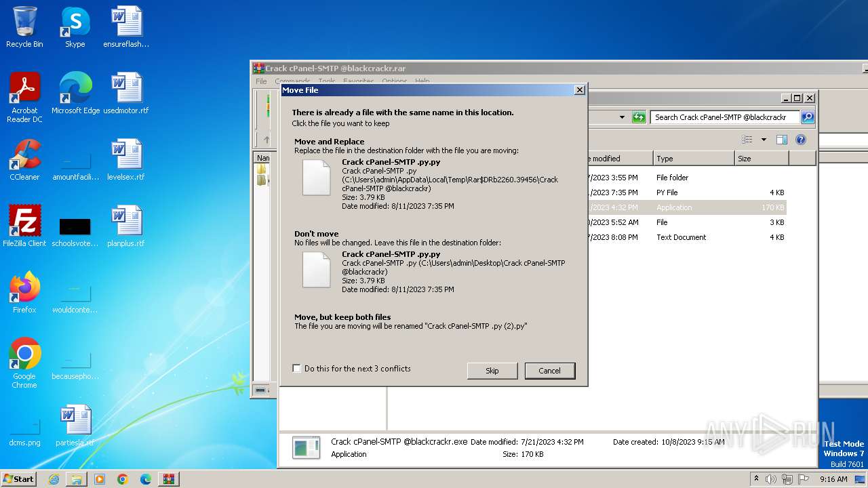Open File Explorer from taskbar
The height and width of the screenshot is (488, 868).
[x=77, y=479]
